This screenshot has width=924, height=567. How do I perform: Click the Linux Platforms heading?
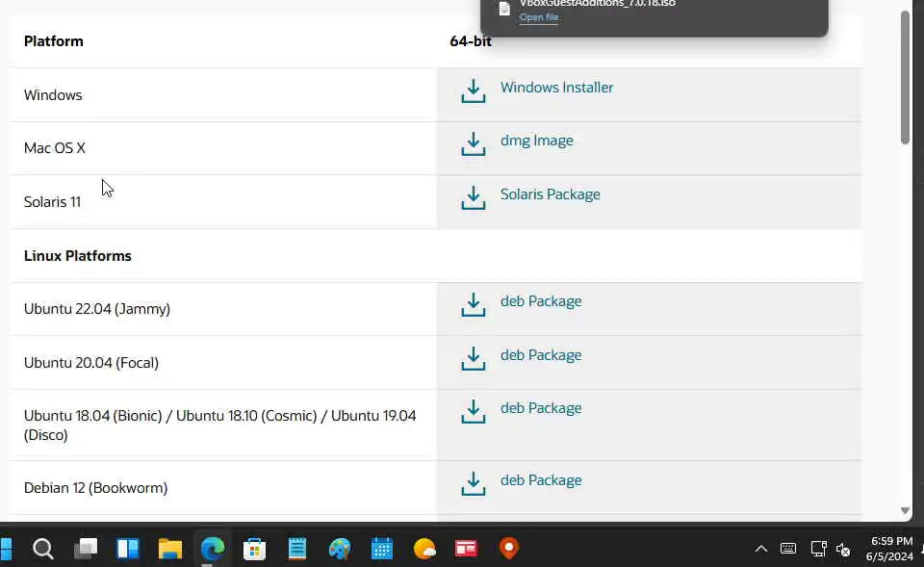[77, 256]
